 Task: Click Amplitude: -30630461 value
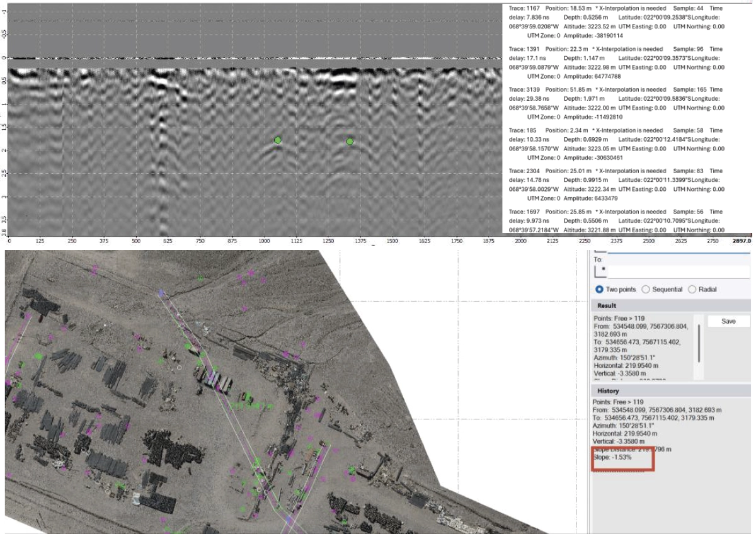click(593, 158)
